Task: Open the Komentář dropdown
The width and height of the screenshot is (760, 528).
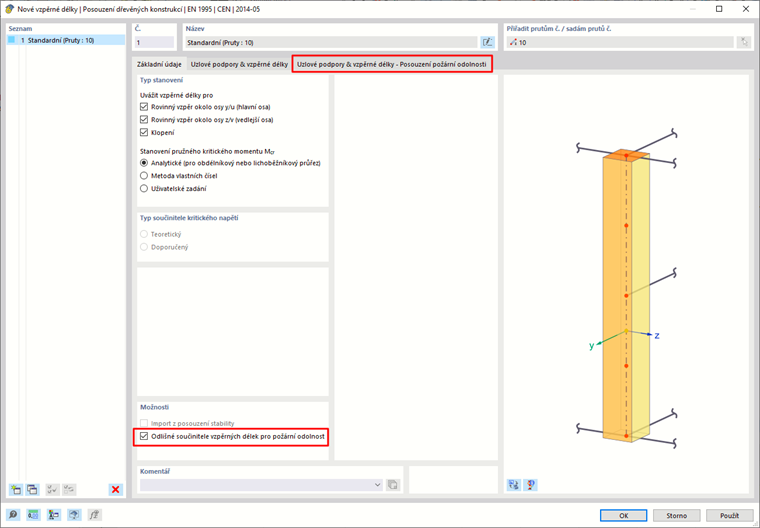Action: pyautogui.click(x=378, y=484)
